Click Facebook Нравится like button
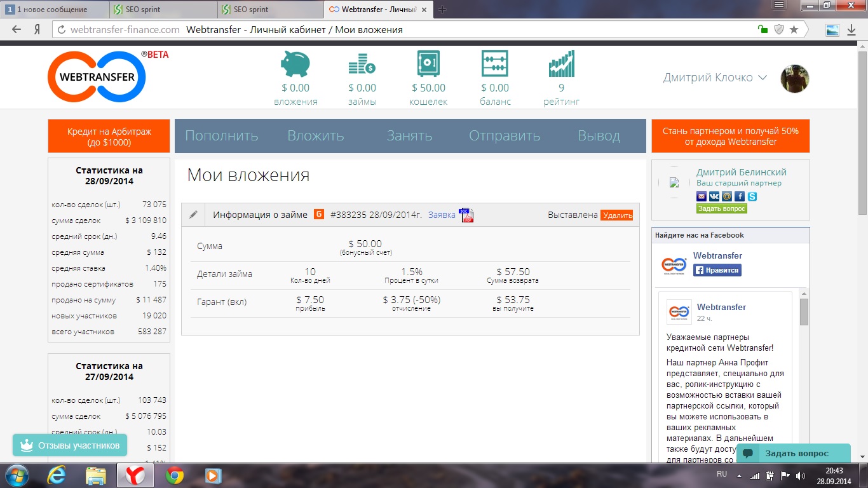The image size is (868, 488). point(717,270)
